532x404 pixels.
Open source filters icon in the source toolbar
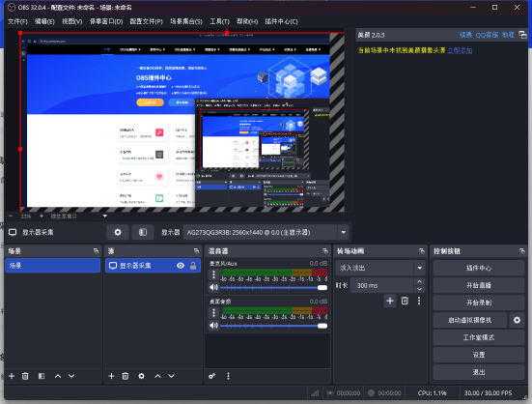143,232
